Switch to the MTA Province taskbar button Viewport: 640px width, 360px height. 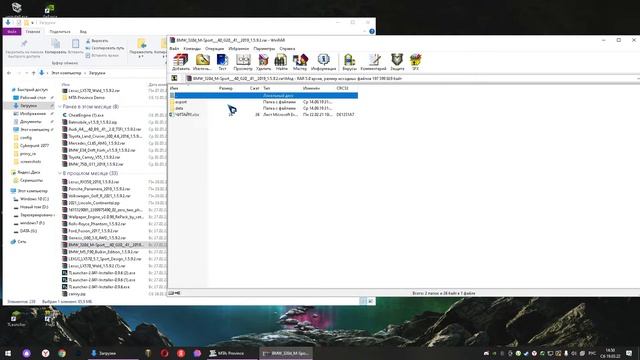pos(231,353)
